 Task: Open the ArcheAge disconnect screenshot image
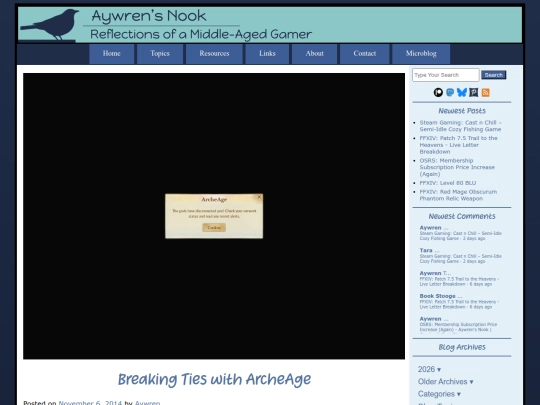(x=214, y=216)
